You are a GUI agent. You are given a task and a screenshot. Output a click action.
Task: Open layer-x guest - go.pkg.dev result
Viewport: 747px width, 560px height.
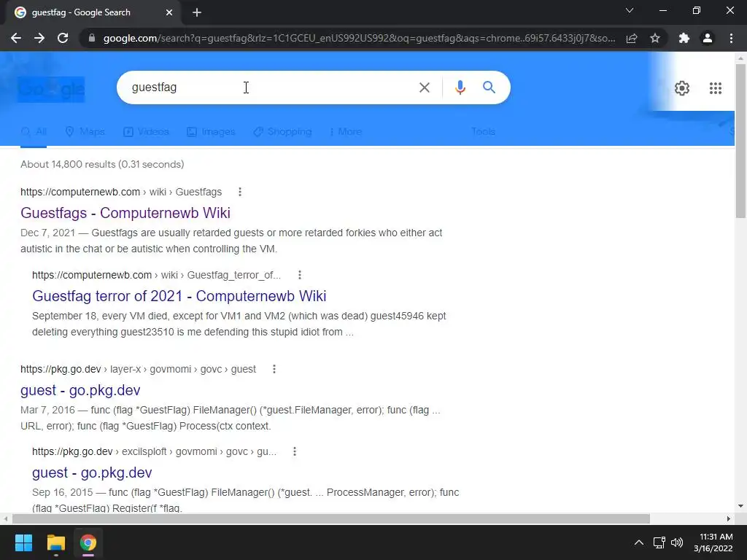point(80,390)
